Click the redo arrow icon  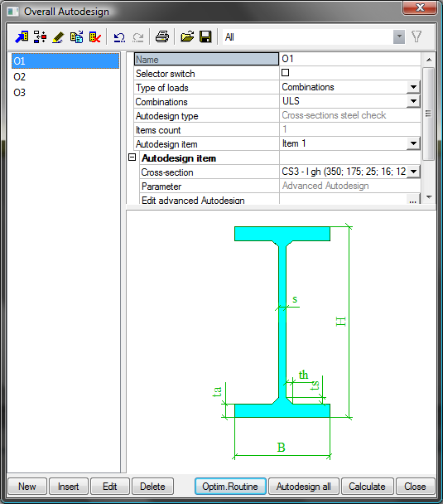point(138,37)
